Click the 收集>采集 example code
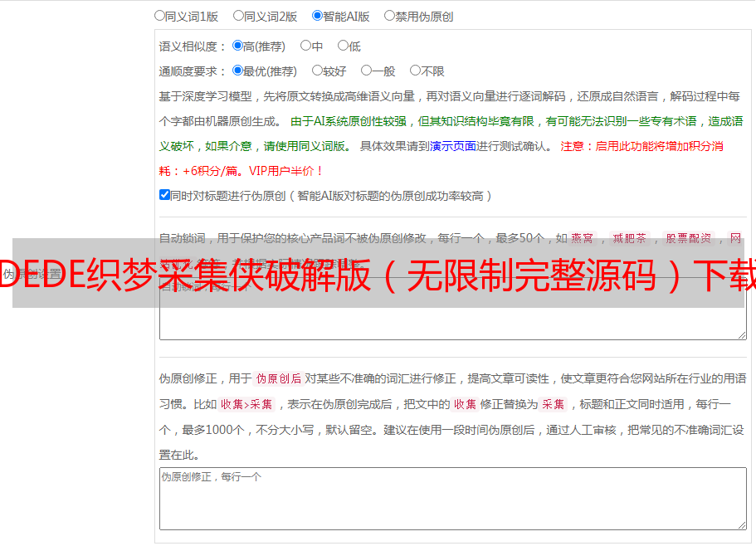The width and height of the screenshot is (756, 546). click(x=246, y=404)
